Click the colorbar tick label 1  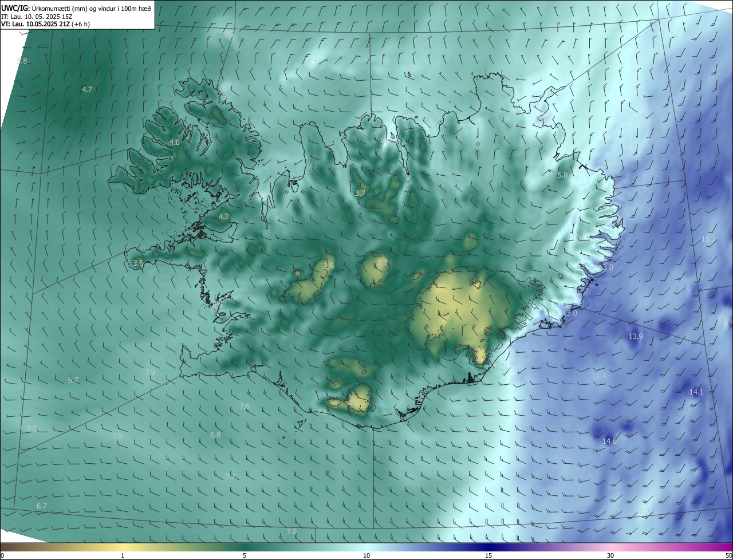coord(123,555)
